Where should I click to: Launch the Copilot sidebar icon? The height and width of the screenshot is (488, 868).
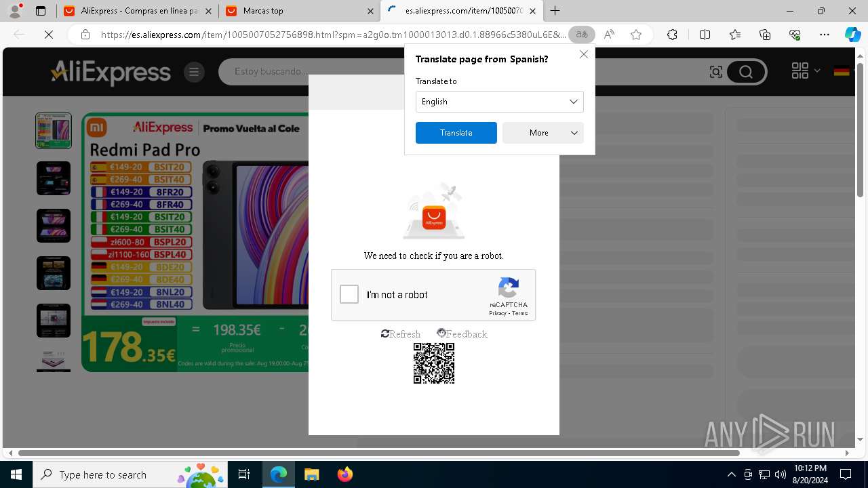pyautogui.click(x=852, y=35)
